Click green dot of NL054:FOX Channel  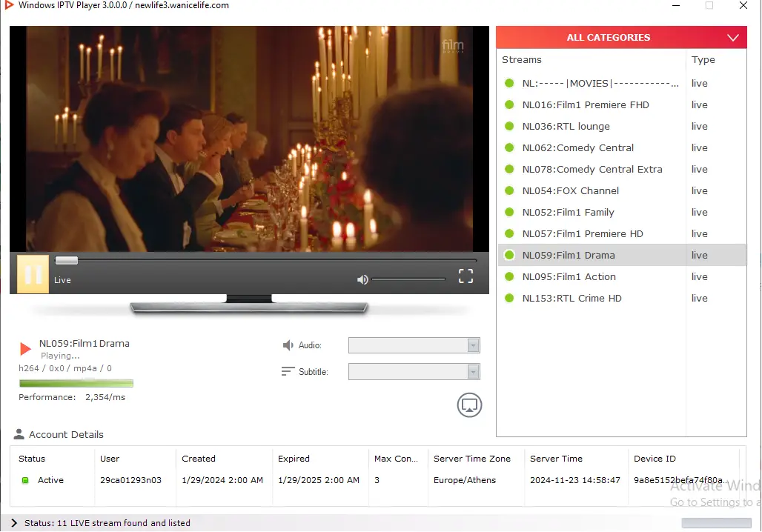pyautogui.click(x=509, y=190)
